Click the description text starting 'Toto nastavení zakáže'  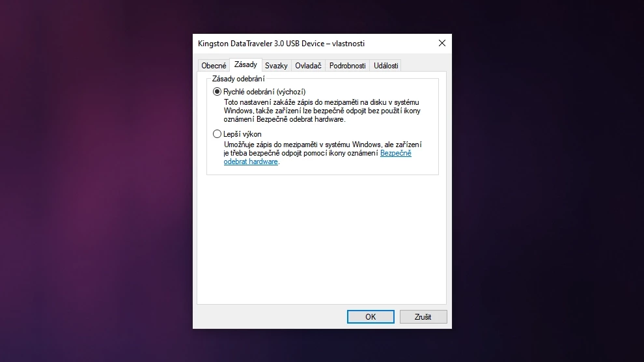click(x=322, y=111)
